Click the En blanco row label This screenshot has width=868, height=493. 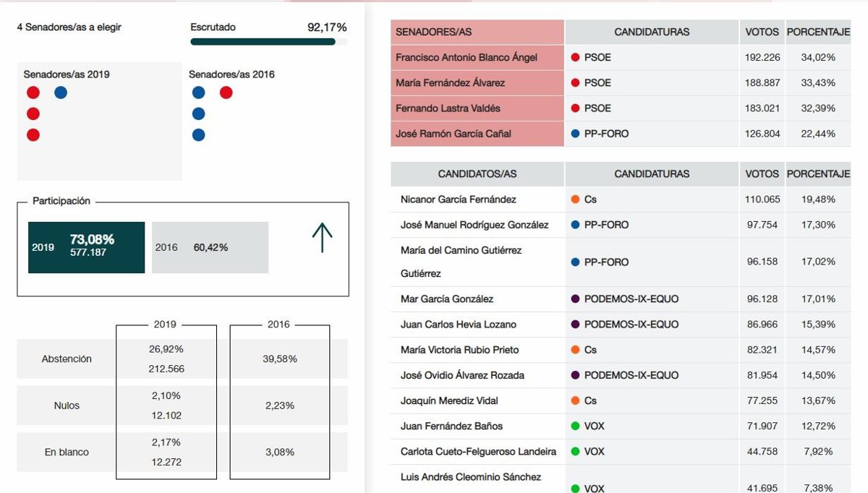click(x=67, y=453)
